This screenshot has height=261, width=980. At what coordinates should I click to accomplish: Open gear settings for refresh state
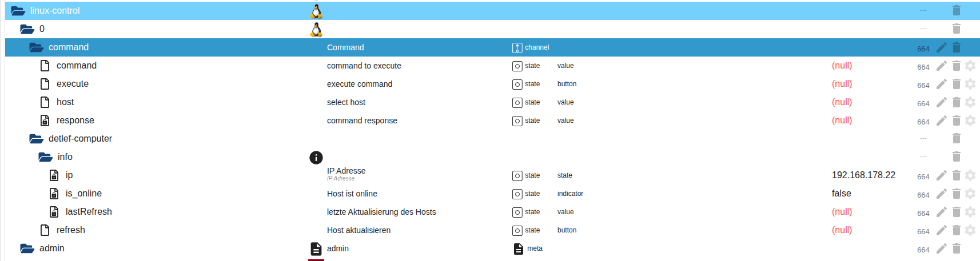tap(970, 230)
